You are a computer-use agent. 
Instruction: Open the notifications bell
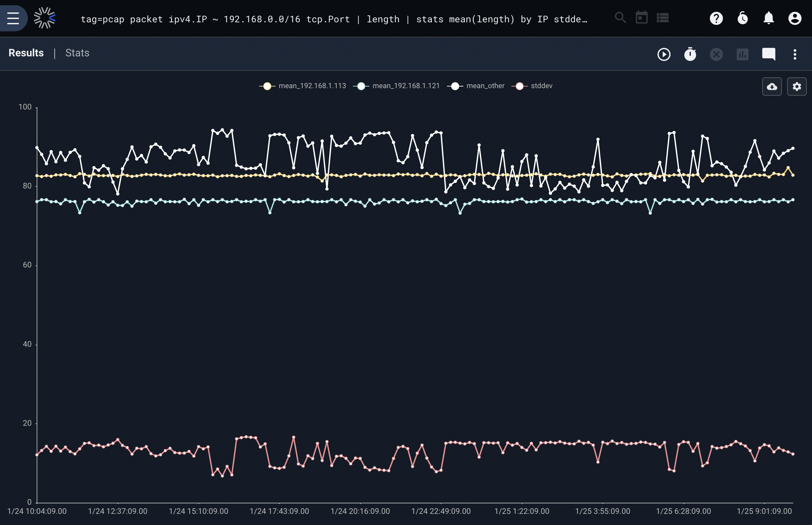point(769,18)
